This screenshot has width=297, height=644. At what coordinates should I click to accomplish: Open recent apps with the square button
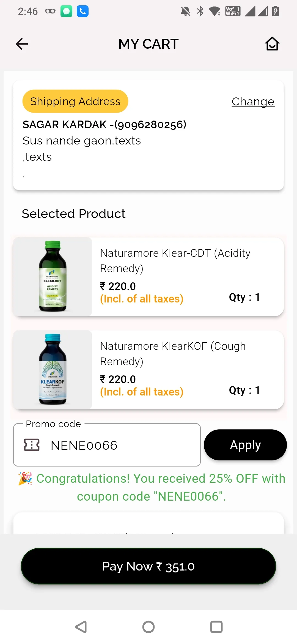pyautogui.click(x=216, y=627)
